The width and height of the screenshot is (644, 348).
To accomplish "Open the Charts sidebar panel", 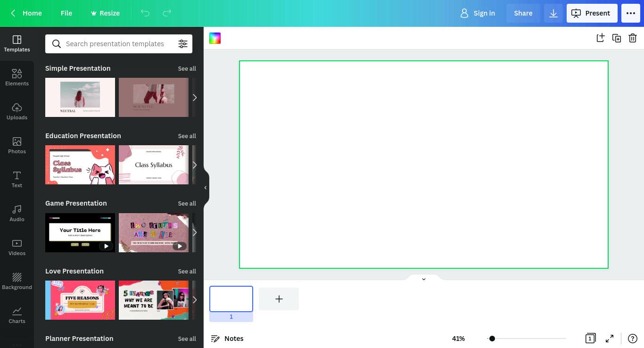I will pyautogui.click(x=17, y=315).
